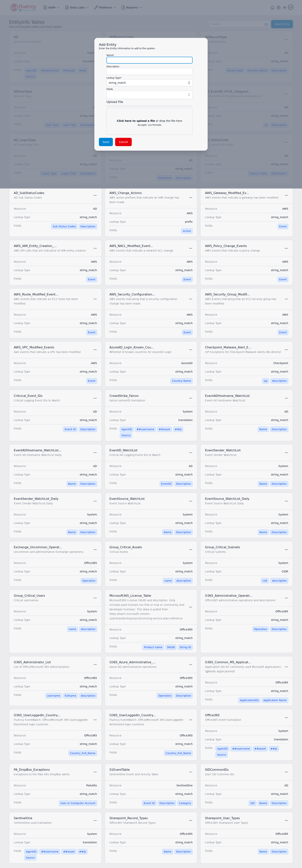This screenshot has width=302, height=868.
Task: Open options menu for AWS_Gateway_Modified_Ev card
Action: coord(286,196)
